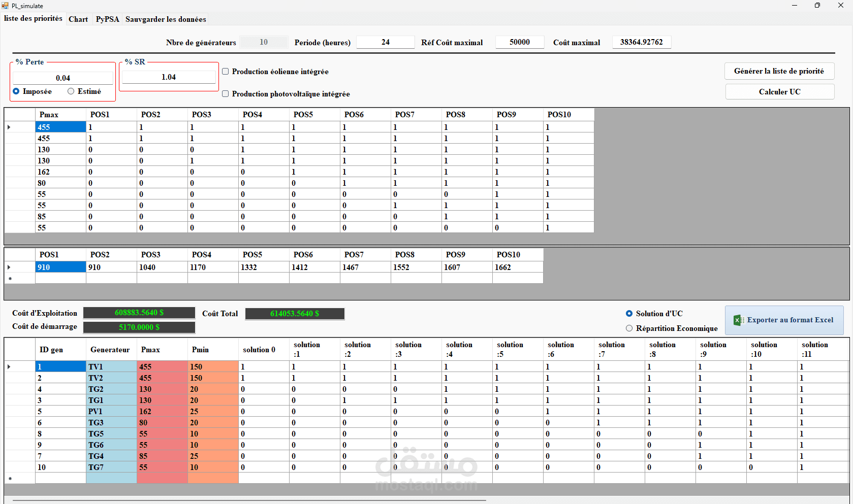Click the TG6 generator cell
Screen dimensions: 853x504
tap(111, 445)
